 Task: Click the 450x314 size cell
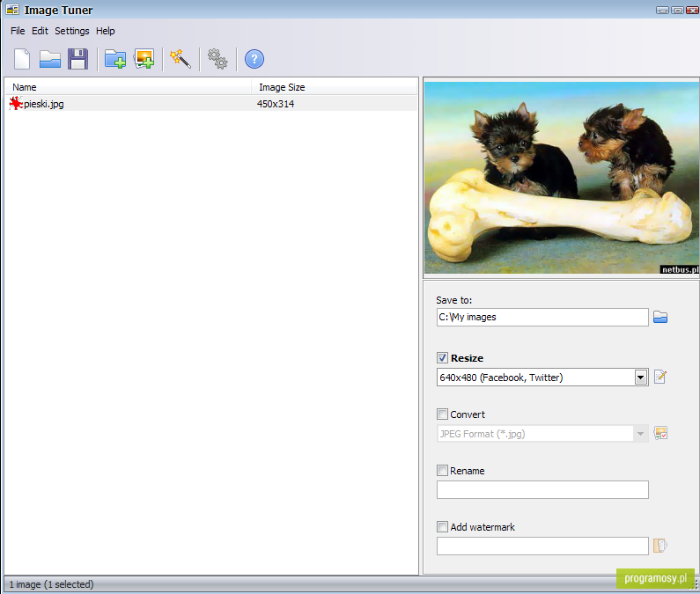pyautogui.click(x=276, y=104)
